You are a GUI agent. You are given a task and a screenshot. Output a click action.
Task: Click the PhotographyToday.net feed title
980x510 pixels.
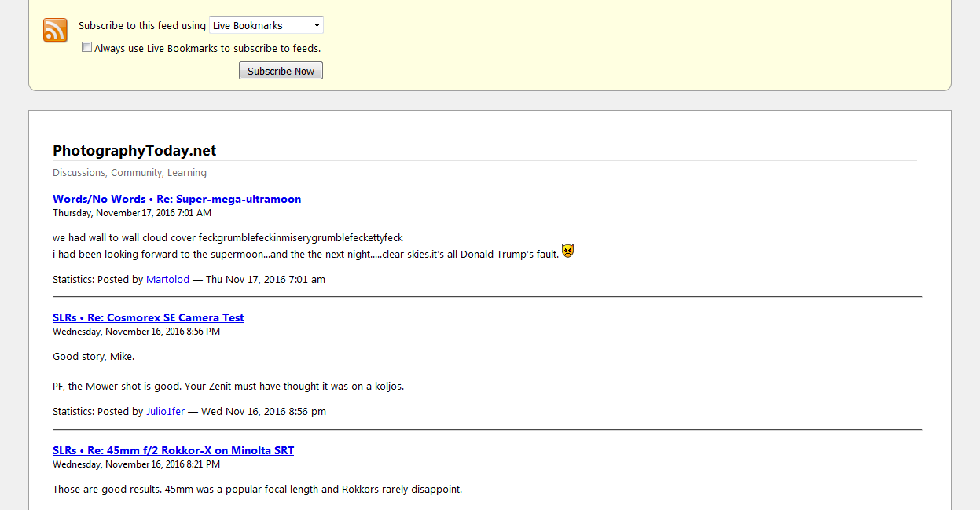[134, 150]
